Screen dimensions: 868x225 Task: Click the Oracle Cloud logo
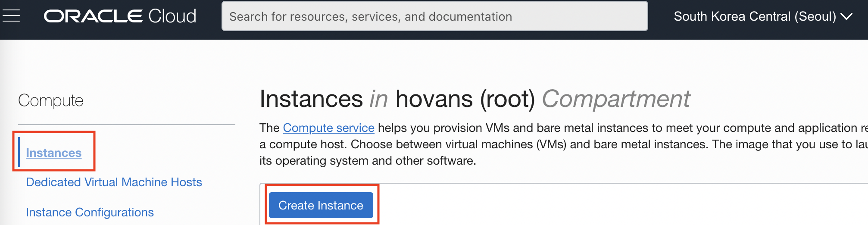(120, 16)
